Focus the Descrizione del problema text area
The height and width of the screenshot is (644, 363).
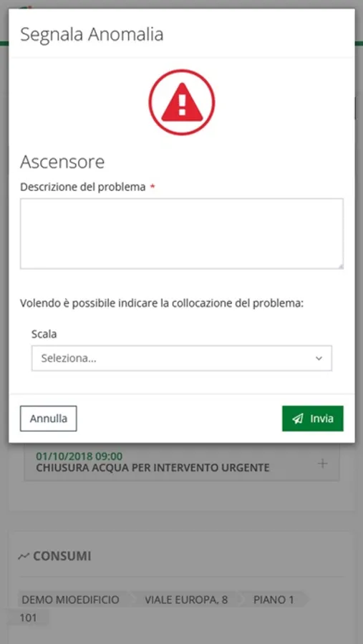click(x=182, y=234)
